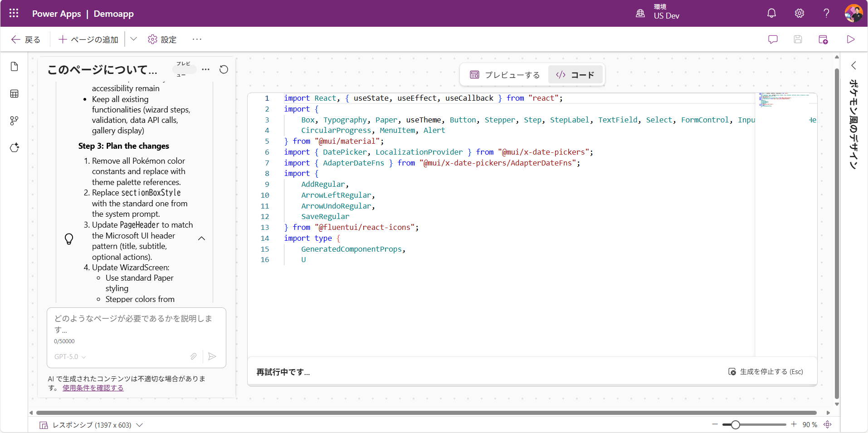The image size is (868, 433).
Task: Click the reset conversation icon
Action: (224, 69)
